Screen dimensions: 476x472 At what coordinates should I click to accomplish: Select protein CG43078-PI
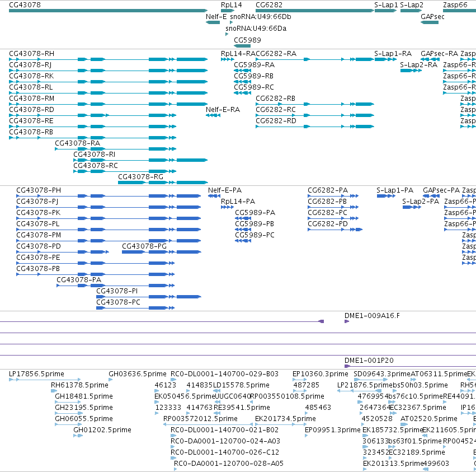[x=117, y=291]
